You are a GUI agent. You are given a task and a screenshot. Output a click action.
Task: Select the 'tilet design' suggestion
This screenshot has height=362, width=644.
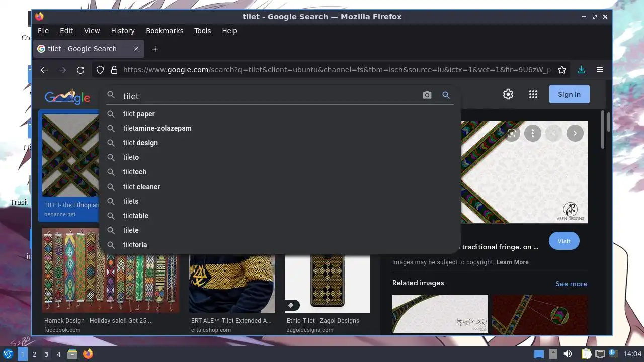pos(280,143)
